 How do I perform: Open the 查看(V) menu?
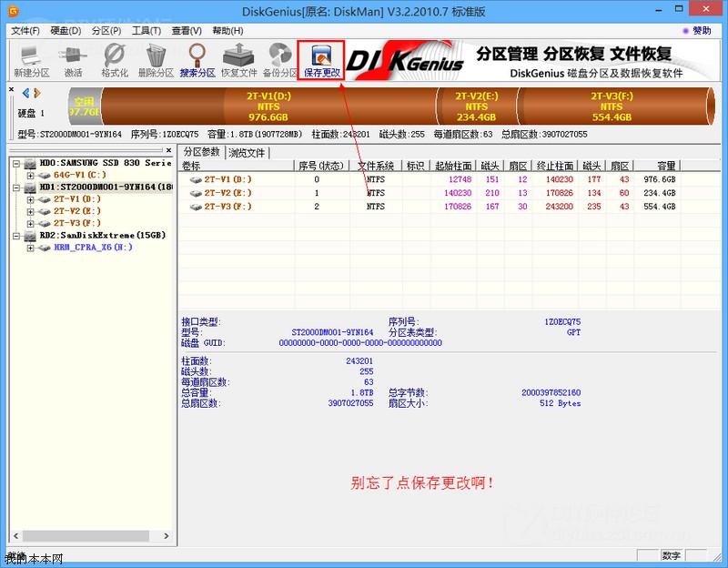point(187,31)
